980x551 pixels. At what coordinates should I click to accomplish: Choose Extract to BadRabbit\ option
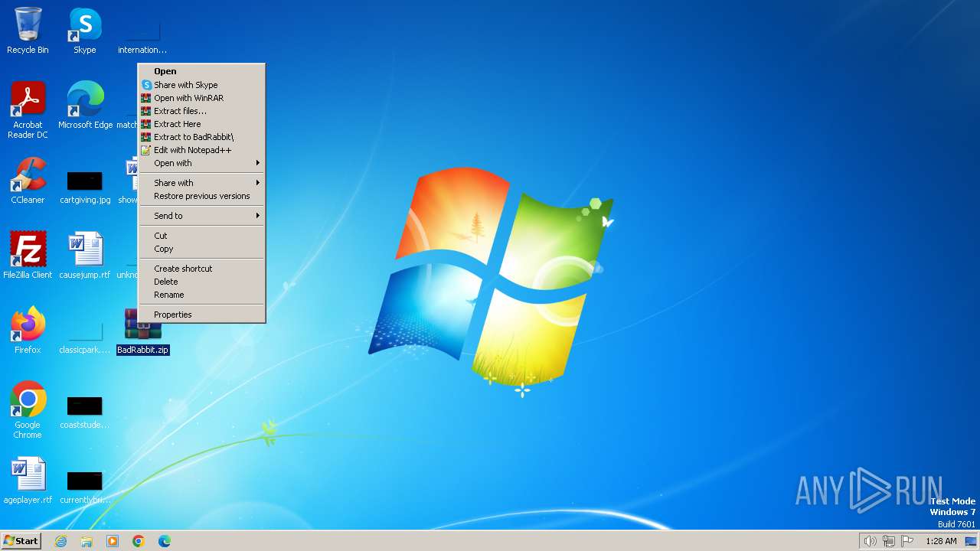(201, 137)
